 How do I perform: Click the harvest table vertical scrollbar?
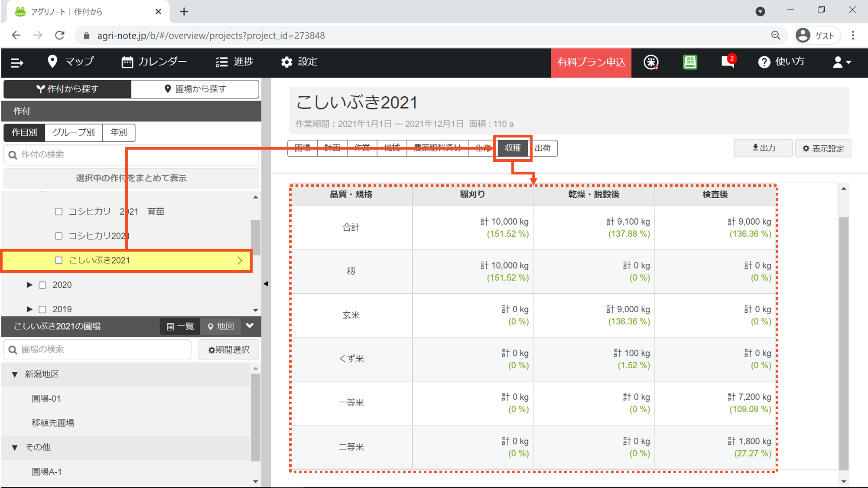click(843, 343)
